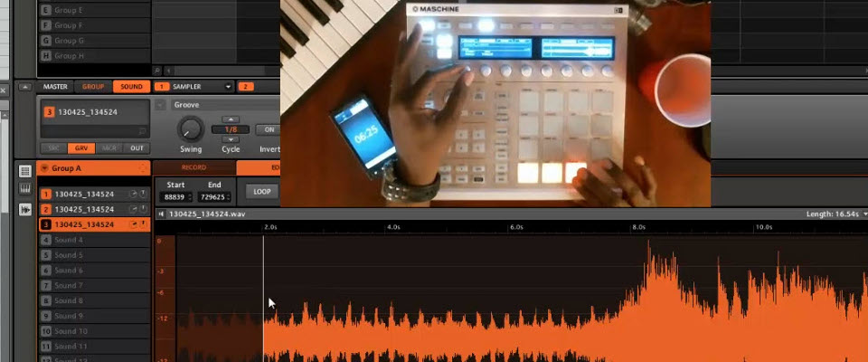Image resolution: width=868 pixels, height=362 pixels.
Task: Click the white sample start marker line
Action: click(x=263, y=300)
